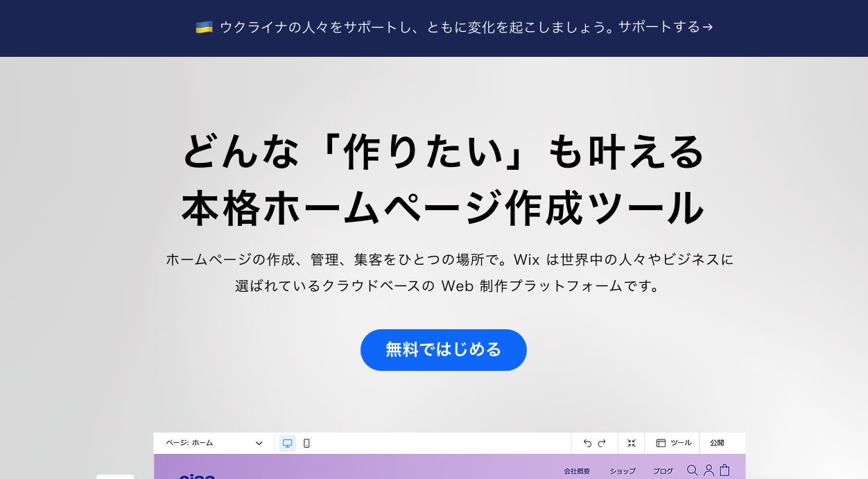Click the shopping bag icon in the preview site
Image resolution: width=868 pixels, height=479 pixels.
tap(724, 470)
